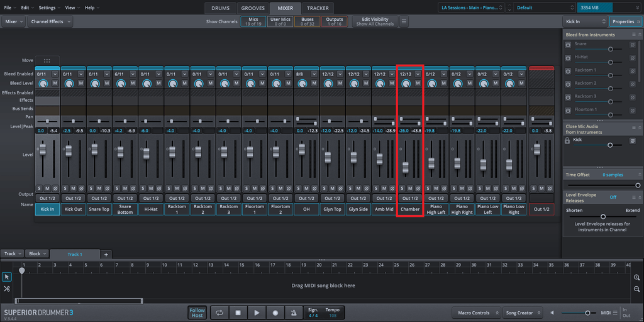Toggle phase invert on Chamber channel
644x322 pixels.
pos(418,188)
